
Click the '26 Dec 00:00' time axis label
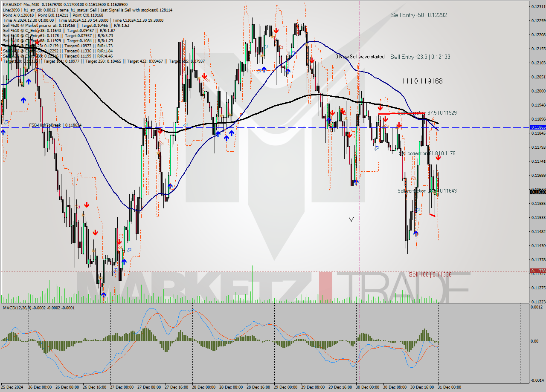tap(40, 387)
